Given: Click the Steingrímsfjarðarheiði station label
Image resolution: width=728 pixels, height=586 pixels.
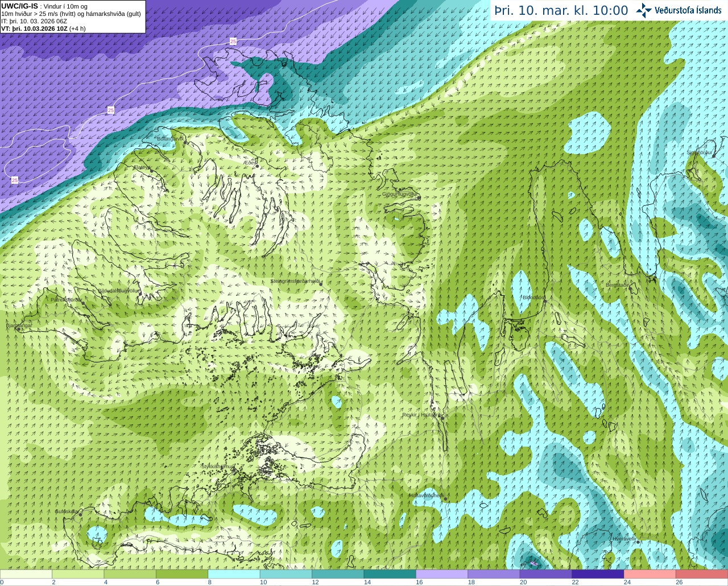Looking at the screenshot, I should [x=295, y=281].
